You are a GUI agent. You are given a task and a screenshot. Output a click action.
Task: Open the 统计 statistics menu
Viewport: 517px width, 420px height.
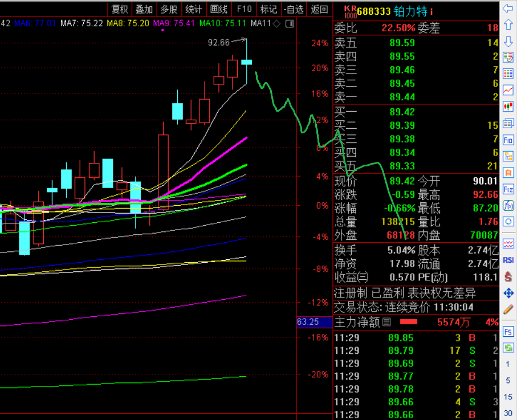coord(194,9)
